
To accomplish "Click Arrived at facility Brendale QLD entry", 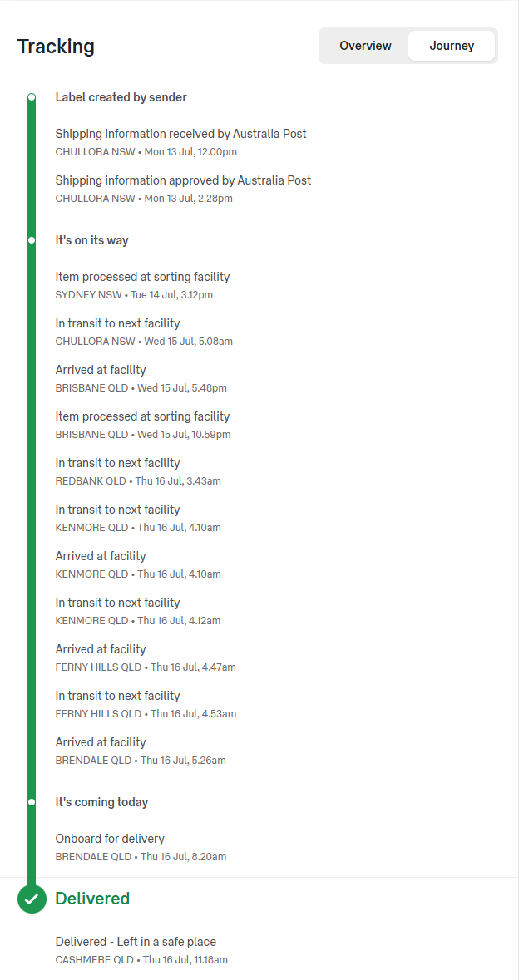I will (141, 751).
